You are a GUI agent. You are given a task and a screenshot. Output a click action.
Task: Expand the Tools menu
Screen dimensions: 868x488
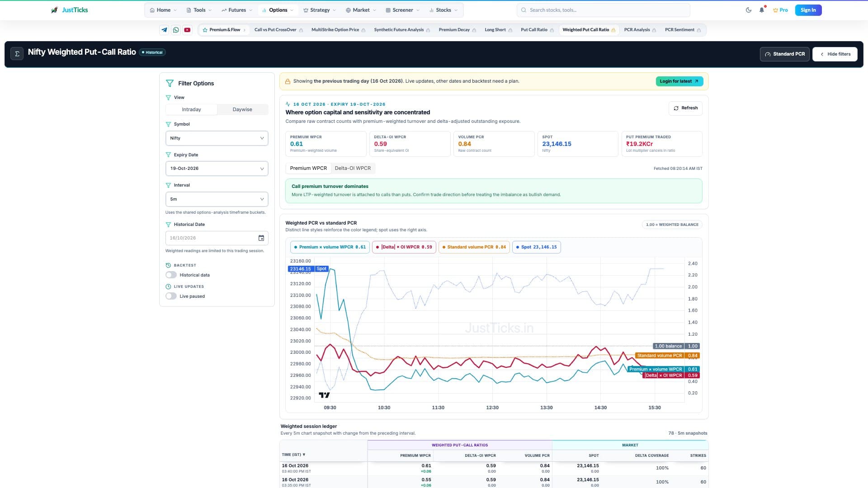tap(199, 10)
